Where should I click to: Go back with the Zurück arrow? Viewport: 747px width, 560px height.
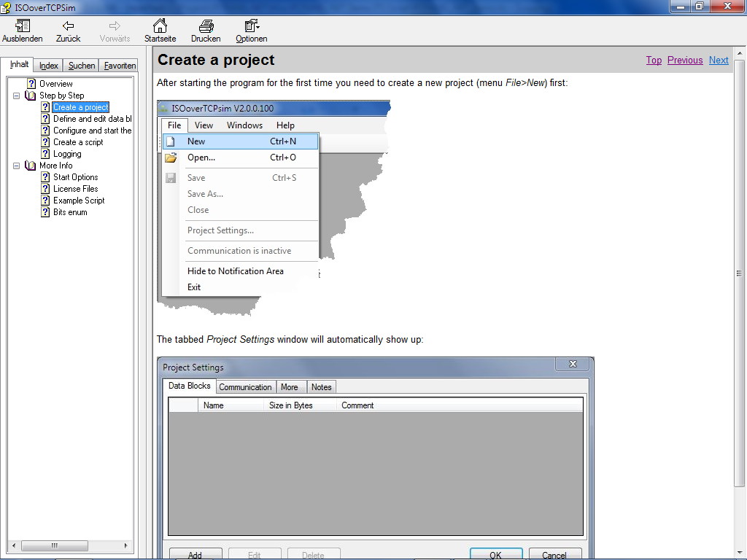tap(68, 26)
